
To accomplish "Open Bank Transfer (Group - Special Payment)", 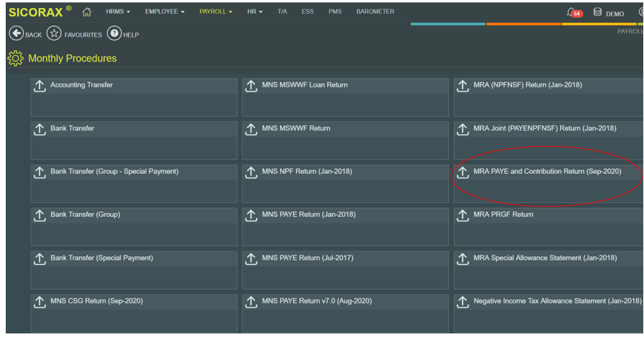I will click(114, 171).
